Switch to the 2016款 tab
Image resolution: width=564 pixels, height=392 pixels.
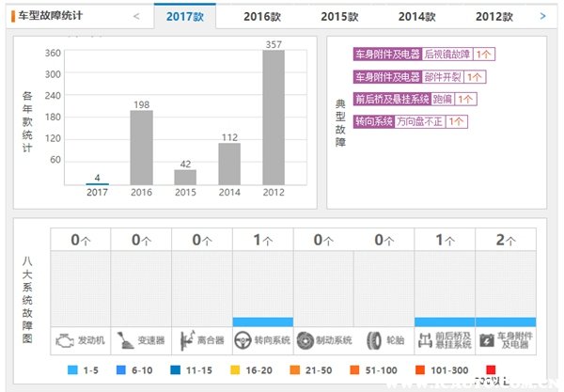(262, 17)
